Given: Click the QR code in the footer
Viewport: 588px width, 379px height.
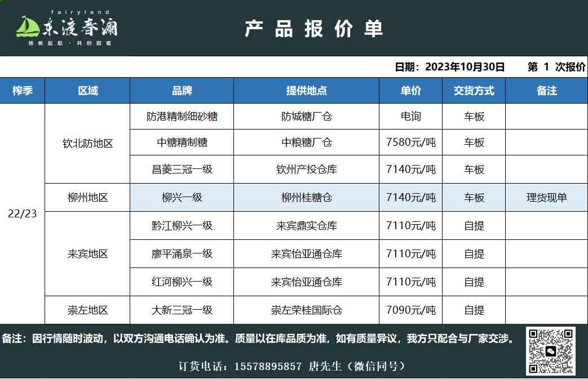Looking at the screenshot, I should click(x=551, y=351).
